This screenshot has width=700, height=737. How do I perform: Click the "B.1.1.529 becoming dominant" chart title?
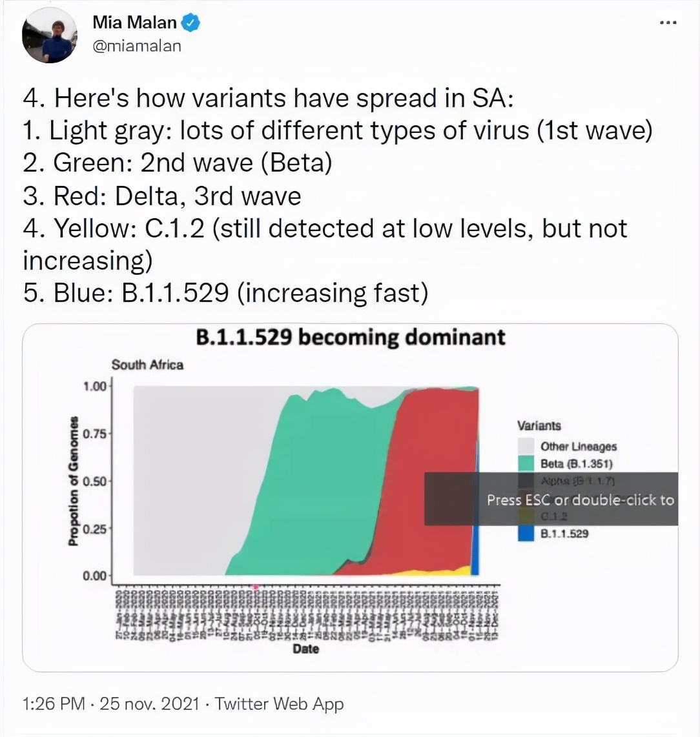350,338
